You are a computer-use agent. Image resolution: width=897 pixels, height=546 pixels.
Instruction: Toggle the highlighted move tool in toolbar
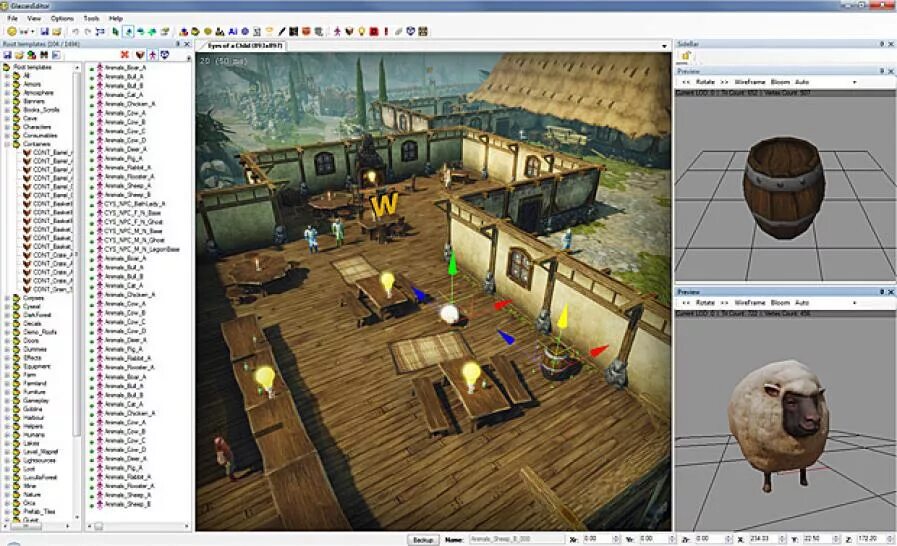pyautogui.click(x=128, y=31)
